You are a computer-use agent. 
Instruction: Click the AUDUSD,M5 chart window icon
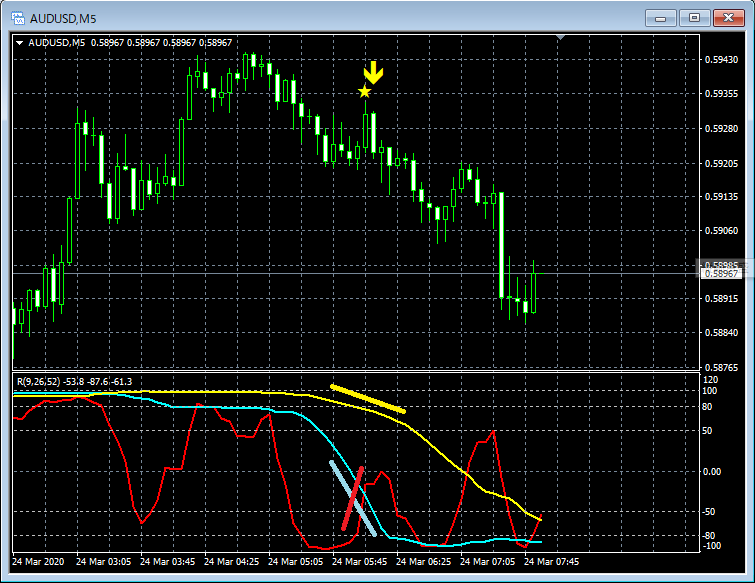coord(18,19)
